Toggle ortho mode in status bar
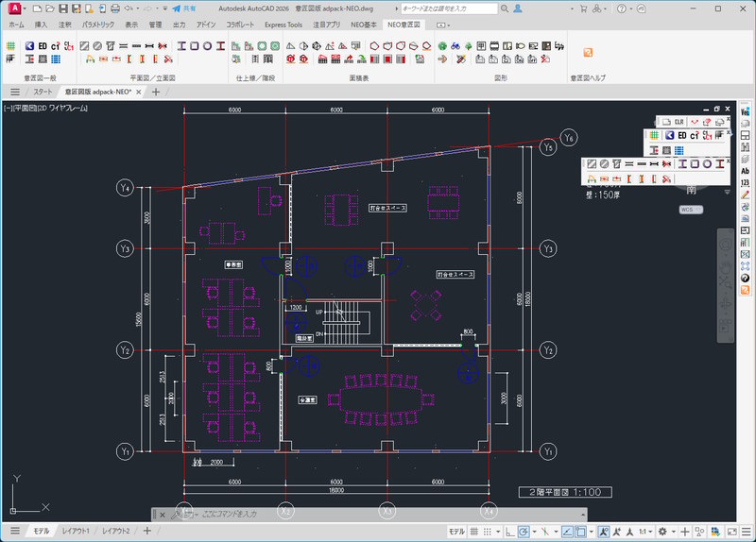756x542 pixels. point(511,532)
